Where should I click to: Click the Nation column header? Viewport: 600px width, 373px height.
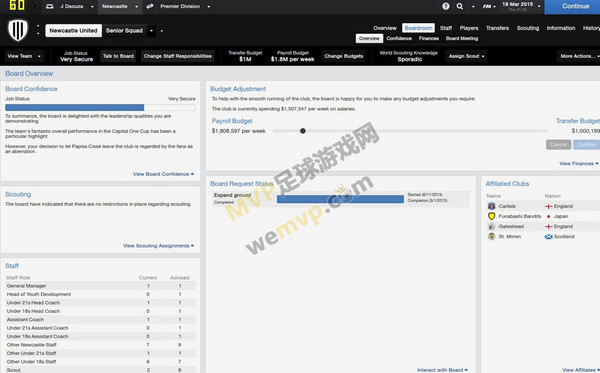coord(552,196)
